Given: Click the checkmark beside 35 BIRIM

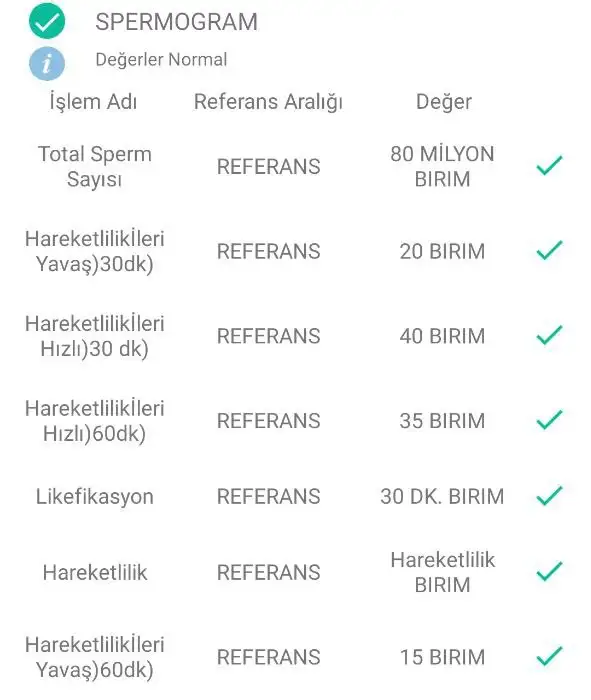Looking at the screenshot, I should tap(549, 420).
